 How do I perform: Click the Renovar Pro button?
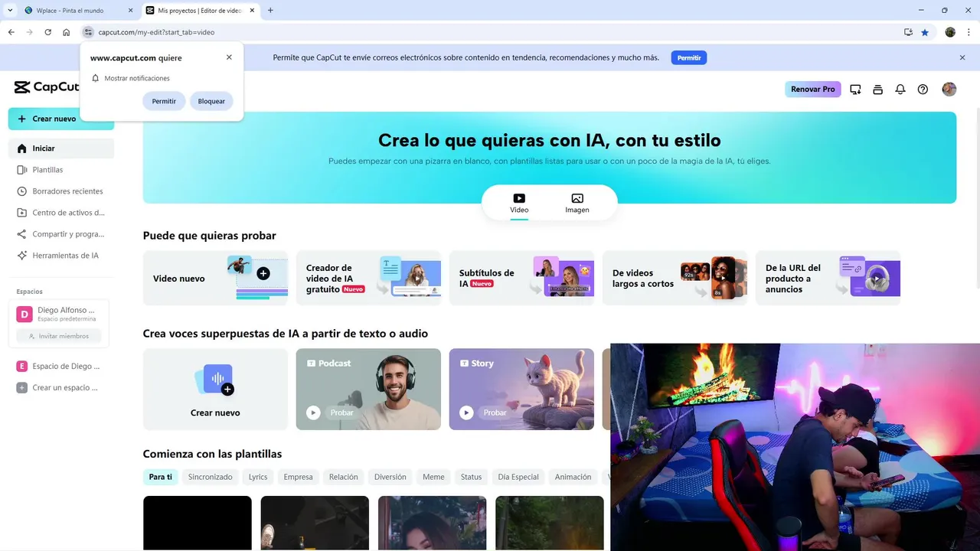coord(812,90)
